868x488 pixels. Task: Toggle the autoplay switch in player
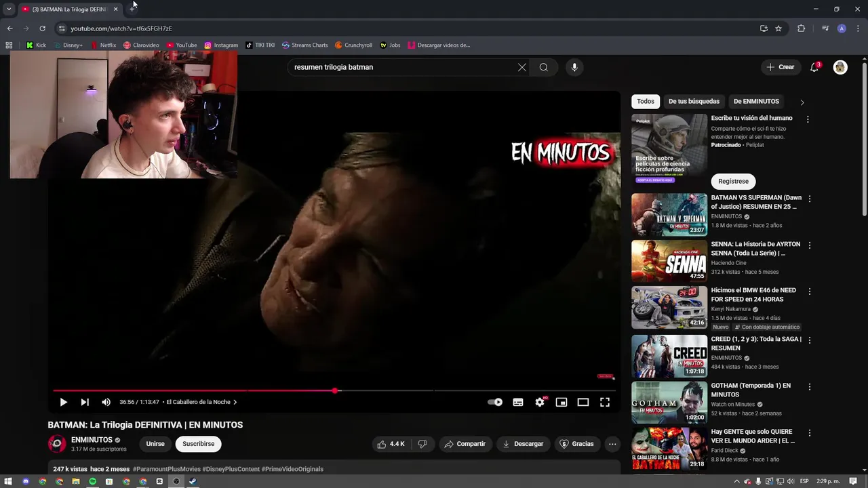495,402
